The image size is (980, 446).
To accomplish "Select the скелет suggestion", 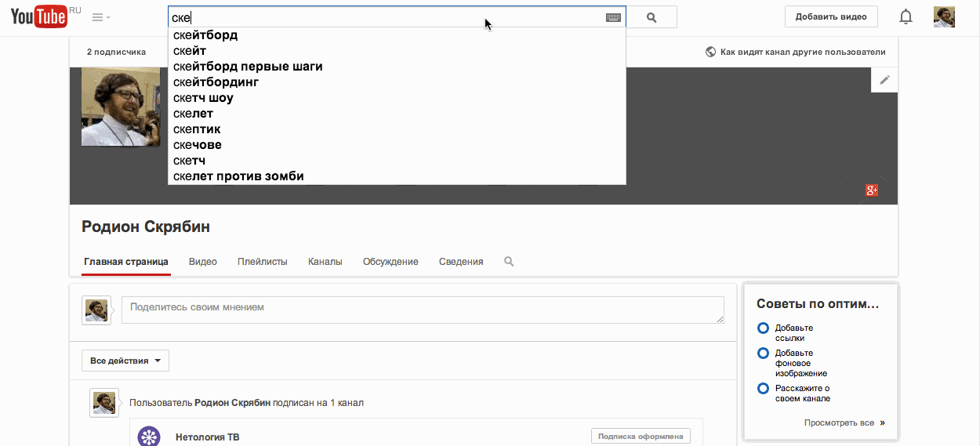I will [x=397, y=114].
